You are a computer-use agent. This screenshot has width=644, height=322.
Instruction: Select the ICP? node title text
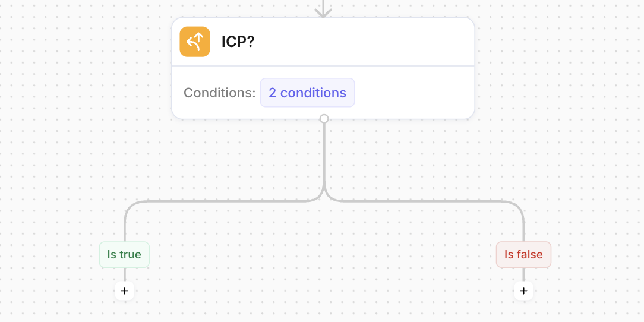pyautogui.click(x=238, y=42)
